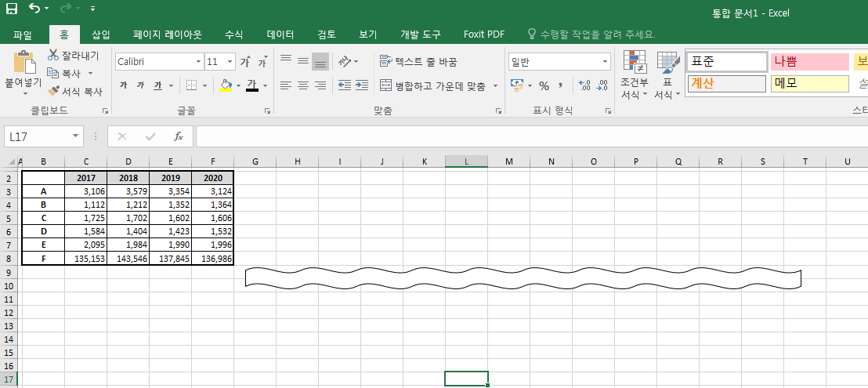The image size is (868, 388).
Task: Select bottom vertical align icon
Action: (x=320, y=61)
